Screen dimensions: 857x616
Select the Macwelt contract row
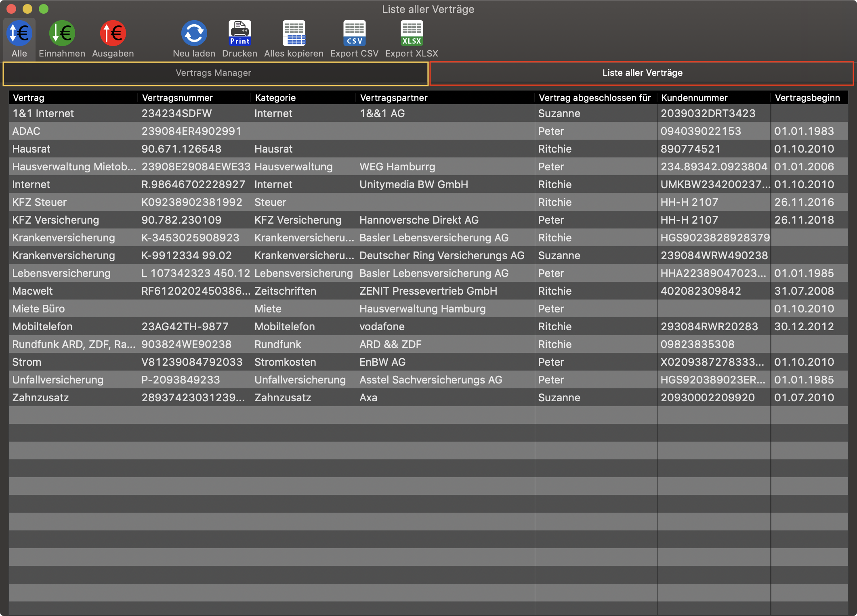click(428, 291)
